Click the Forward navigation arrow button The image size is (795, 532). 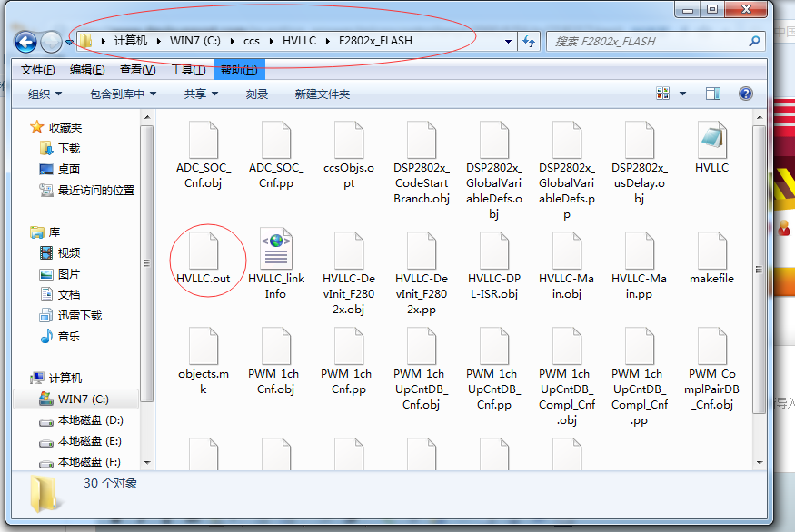pyautogui.click(x=51, y=42)
